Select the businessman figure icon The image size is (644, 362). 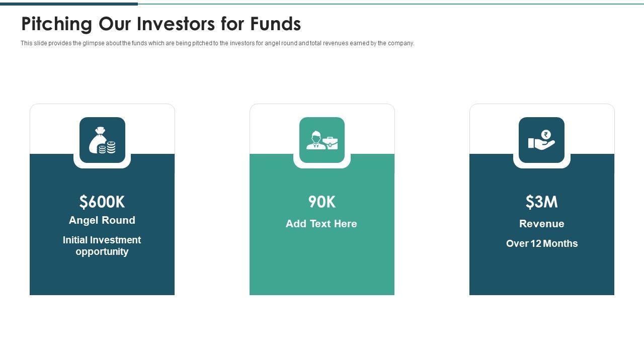[315, 140]
